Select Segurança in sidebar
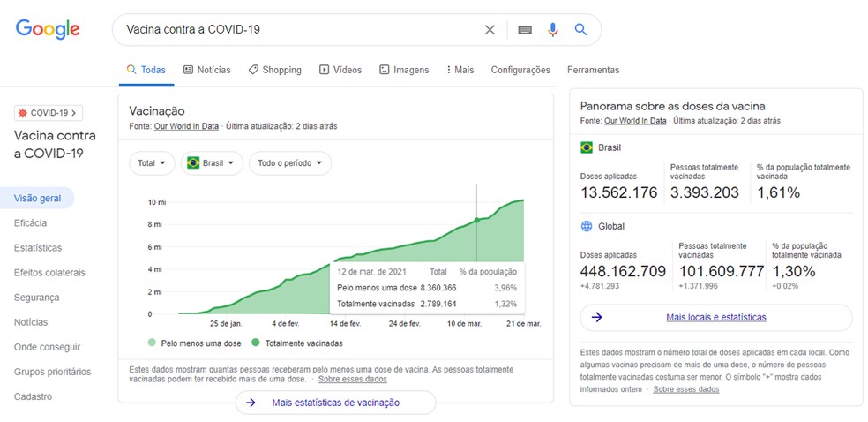This screenshot has width=868, height=422. pyautogui.click(x=36, y=298)
